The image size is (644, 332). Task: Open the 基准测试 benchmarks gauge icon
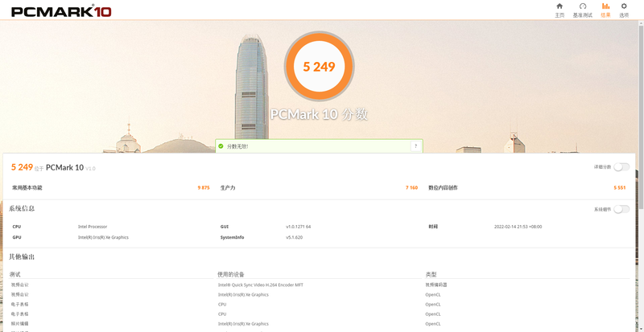[582, 6]
